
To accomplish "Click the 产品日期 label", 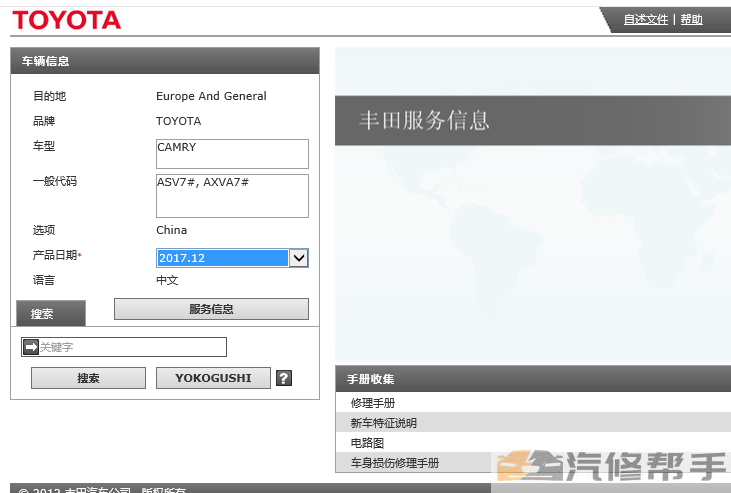I will click(56, 255).
